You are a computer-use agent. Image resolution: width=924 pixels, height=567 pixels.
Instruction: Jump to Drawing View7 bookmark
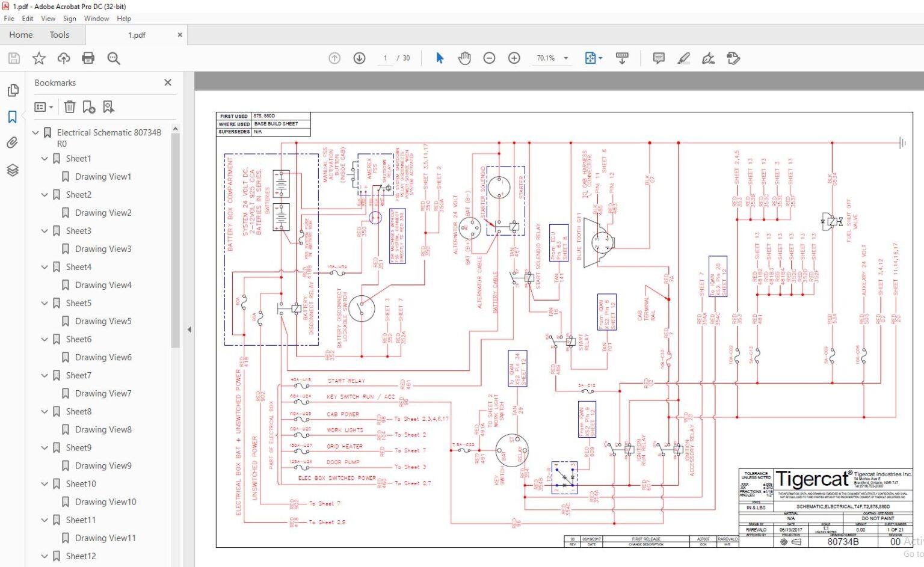pos(103,393)
